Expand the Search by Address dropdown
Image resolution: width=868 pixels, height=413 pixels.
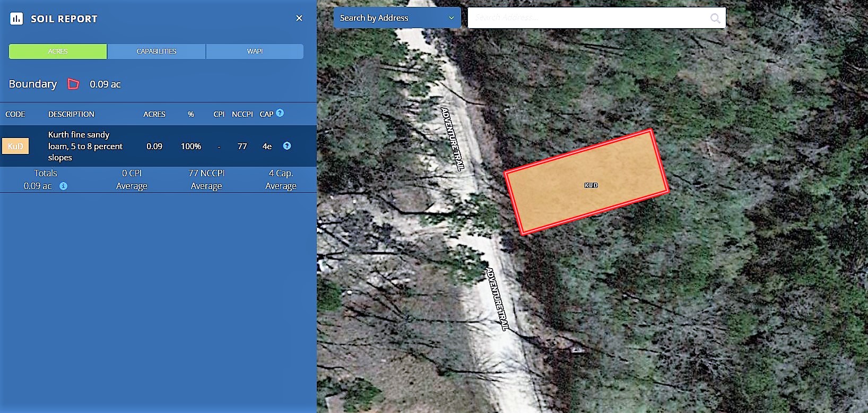396,18
